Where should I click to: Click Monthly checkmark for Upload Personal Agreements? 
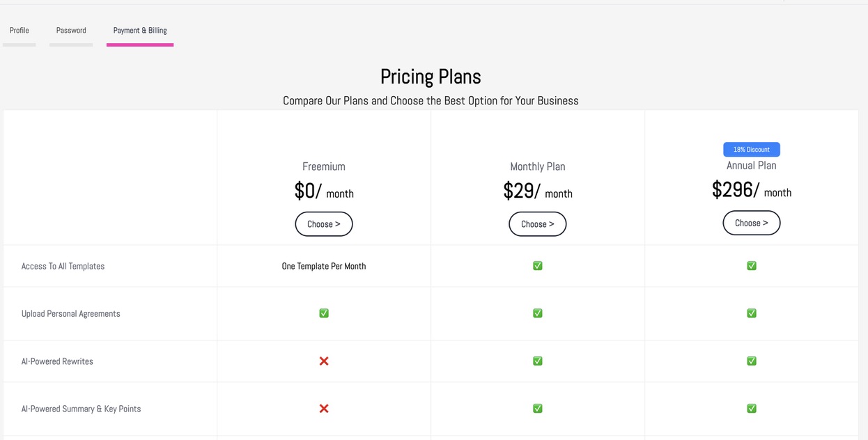click(537, 313)
